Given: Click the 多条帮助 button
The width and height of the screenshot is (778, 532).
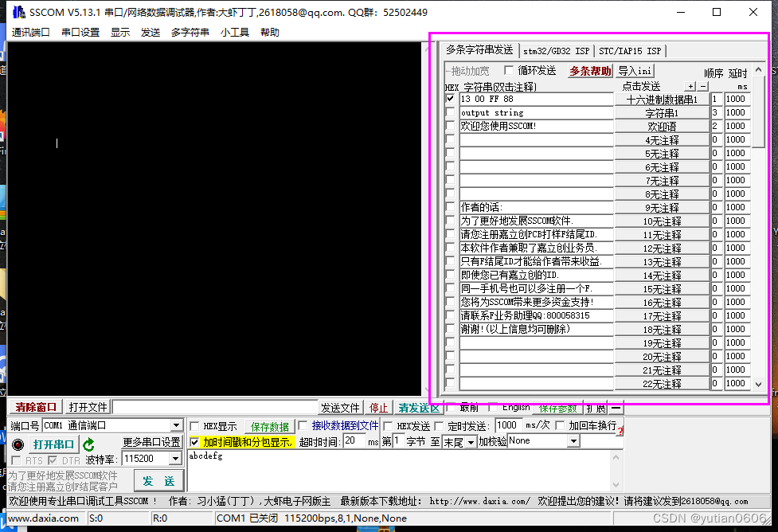Looking at the screenshot, I should coord(590,71).
